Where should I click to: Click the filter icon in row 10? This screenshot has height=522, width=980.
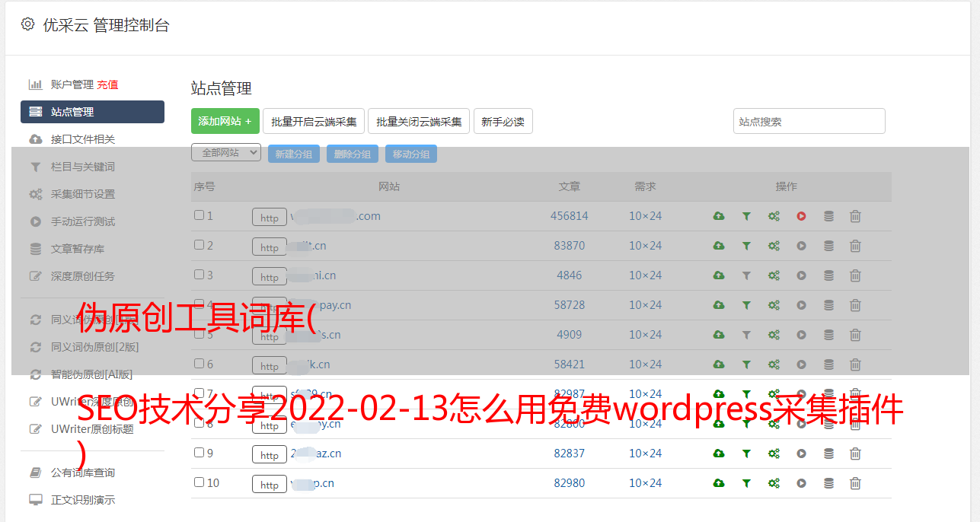pyautogui.click(x=746, y=483)
